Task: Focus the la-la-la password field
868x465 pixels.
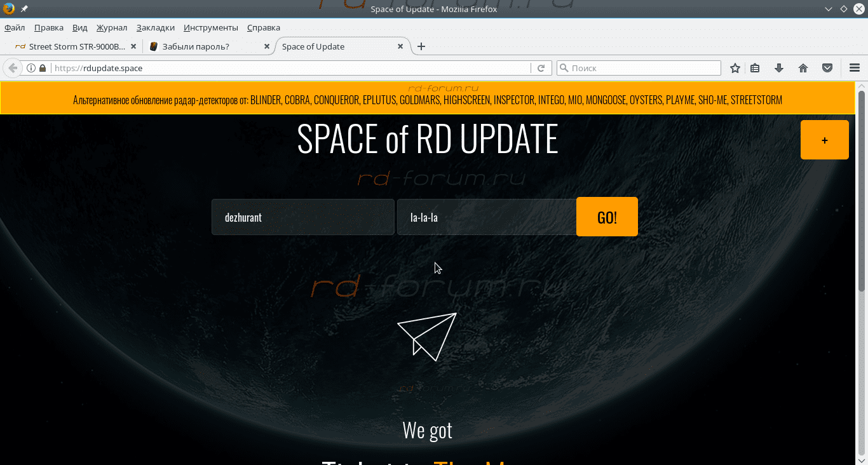Action: [487, 217]
